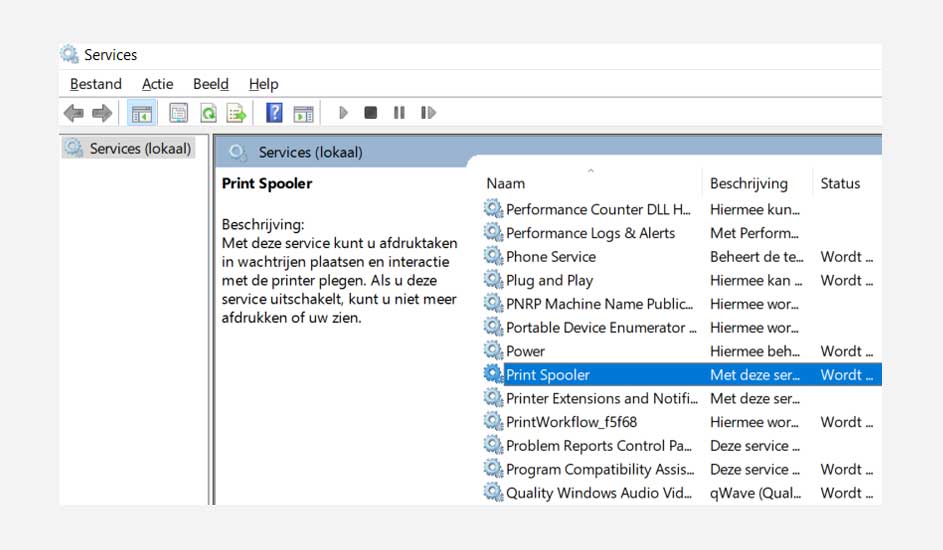The height and width of the screenshot is (550, 943).
Task: Pause the service with the pause icon
Action: 399,113
